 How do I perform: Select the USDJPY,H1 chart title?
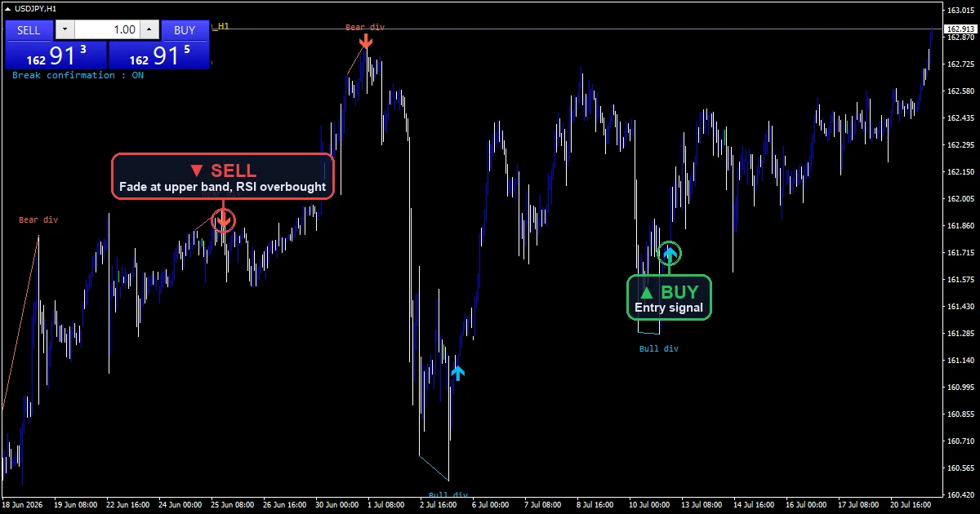tap(38, 8)
